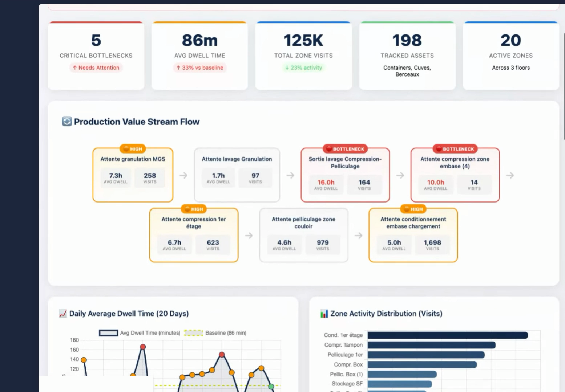Viewport: 565px width, 392px height.
Task: Toggle the Avg Dwell Time (minutes) legend item
Action: coord(140,333)
